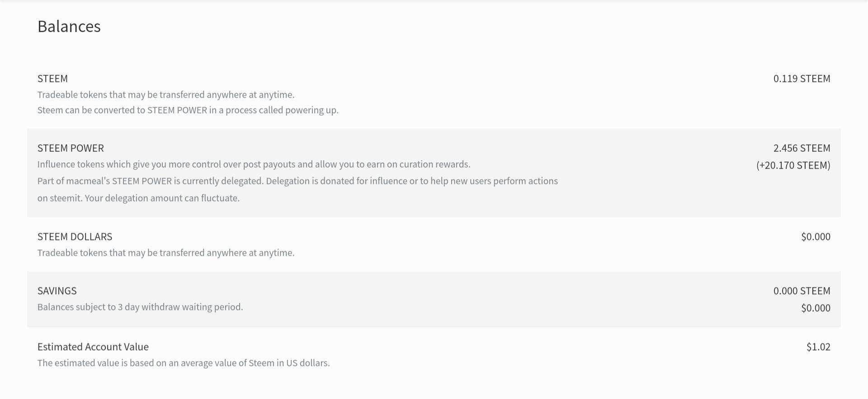Open the savings 0.000 STEEM dropdown
This screenshot has height=399, width=868.
(x=802, y=291)
